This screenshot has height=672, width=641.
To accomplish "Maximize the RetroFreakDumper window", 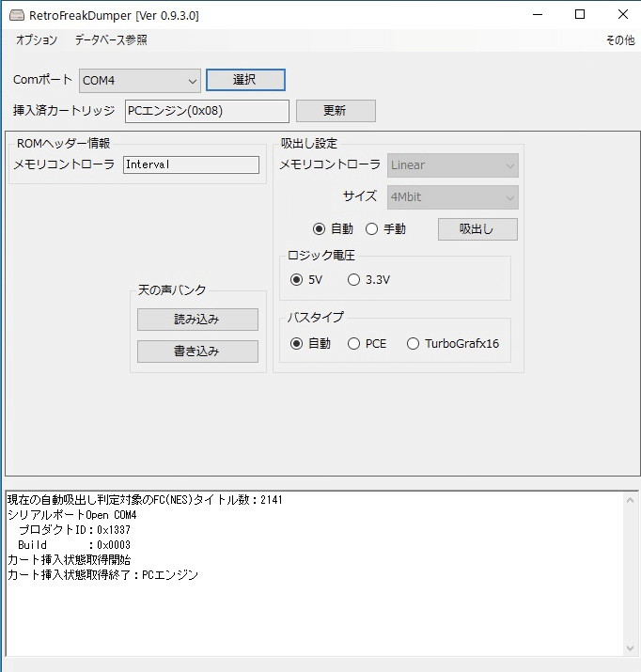I will 580,15.
